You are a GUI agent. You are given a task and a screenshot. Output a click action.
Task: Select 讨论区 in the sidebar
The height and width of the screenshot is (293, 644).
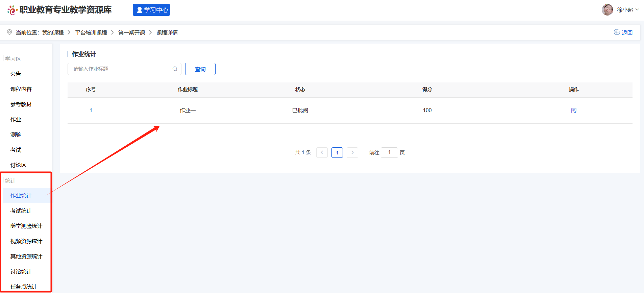point(18,165)
